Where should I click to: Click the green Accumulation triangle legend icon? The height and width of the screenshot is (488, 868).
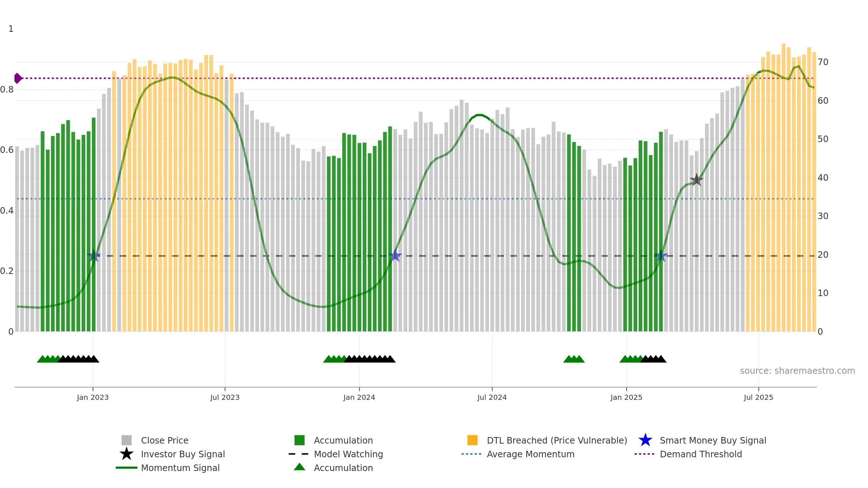click(x=299, y=467)
